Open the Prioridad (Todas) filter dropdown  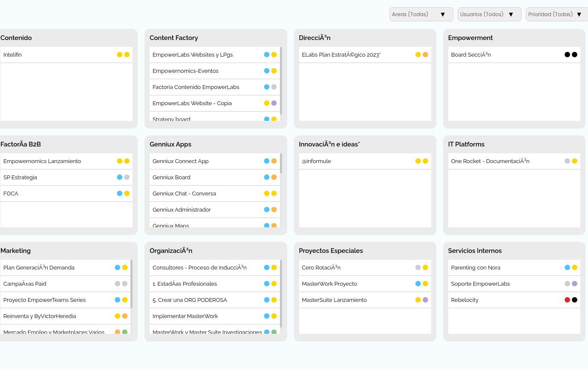[x=557, y=14]
